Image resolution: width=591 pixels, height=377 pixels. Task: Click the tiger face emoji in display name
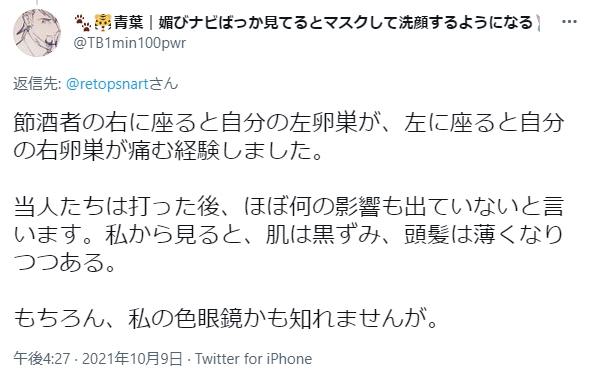pos(103,23)
